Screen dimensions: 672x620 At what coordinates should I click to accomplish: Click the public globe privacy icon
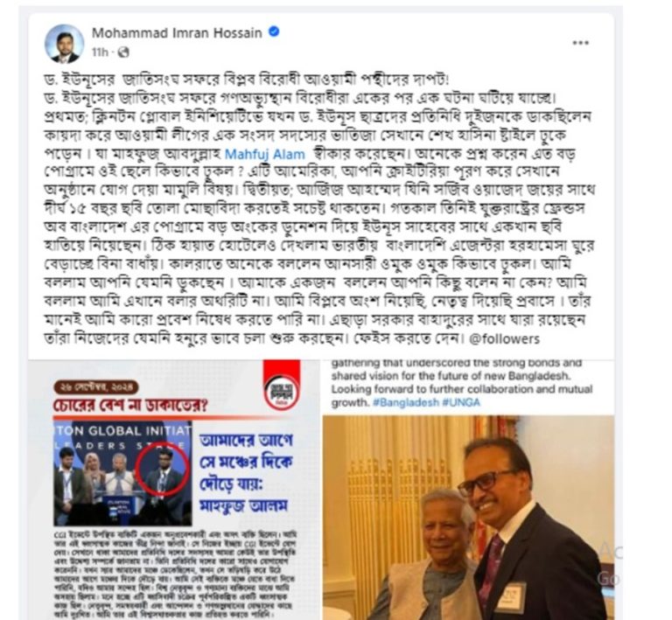coord(123,52)
